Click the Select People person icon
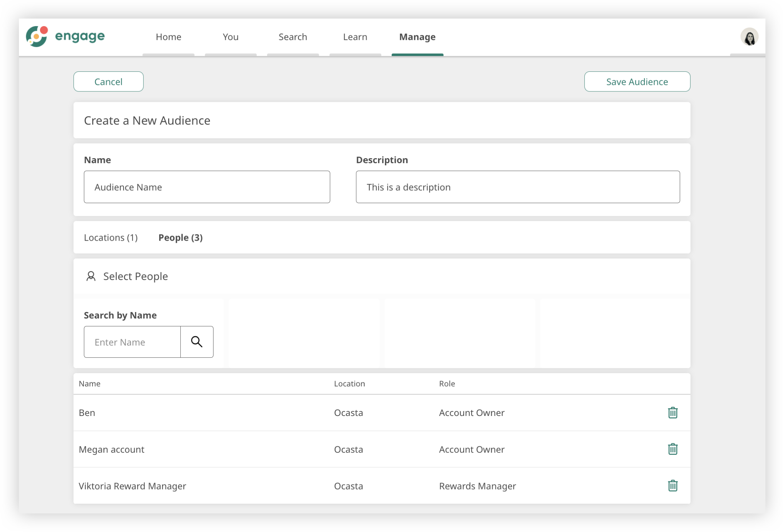The width and height of the screenshot is (784, 532). click(91, 276)
